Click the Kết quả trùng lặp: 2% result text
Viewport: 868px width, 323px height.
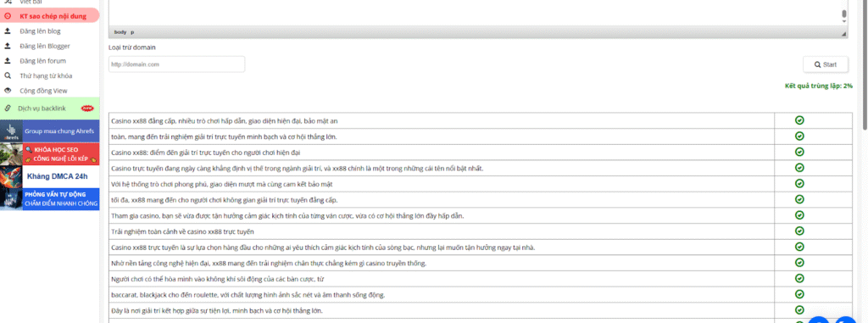(x=818, y=86)
